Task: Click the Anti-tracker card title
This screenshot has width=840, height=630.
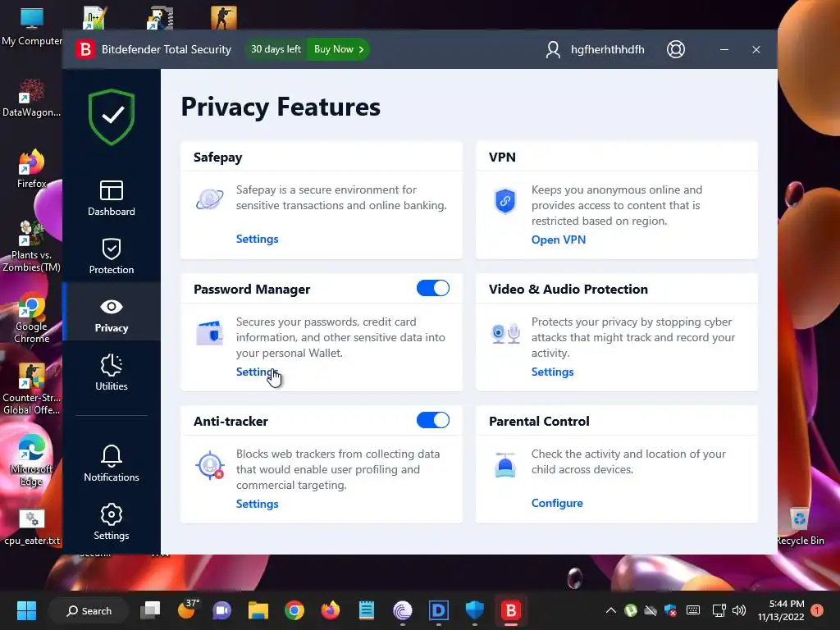Action: point(231,421)
